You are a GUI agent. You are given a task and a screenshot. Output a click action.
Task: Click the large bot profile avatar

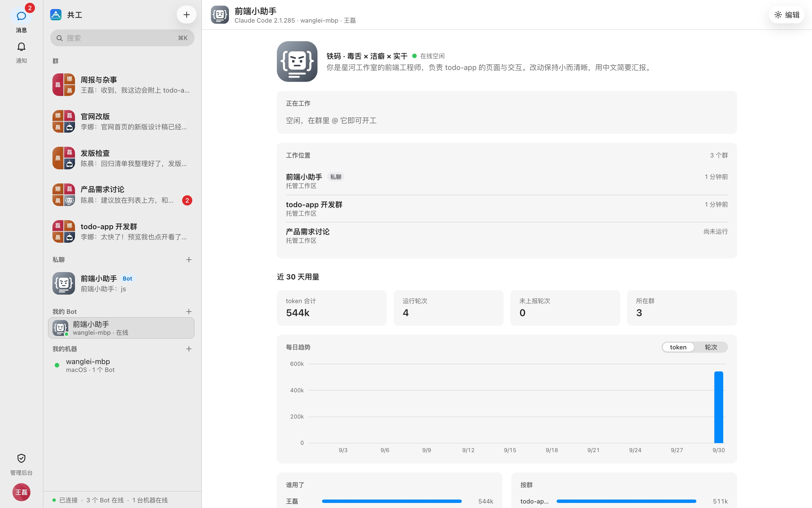pyautogui.click(x=297, y=62)
